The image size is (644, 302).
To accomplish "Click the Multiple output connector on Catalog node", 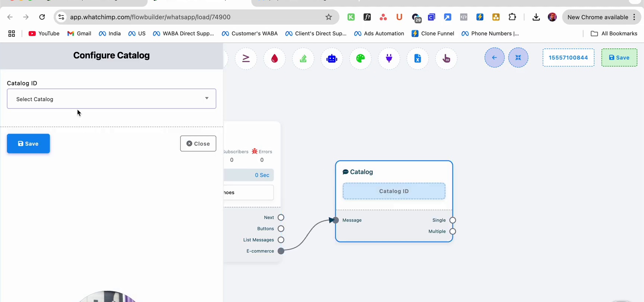I will point(452,231).
